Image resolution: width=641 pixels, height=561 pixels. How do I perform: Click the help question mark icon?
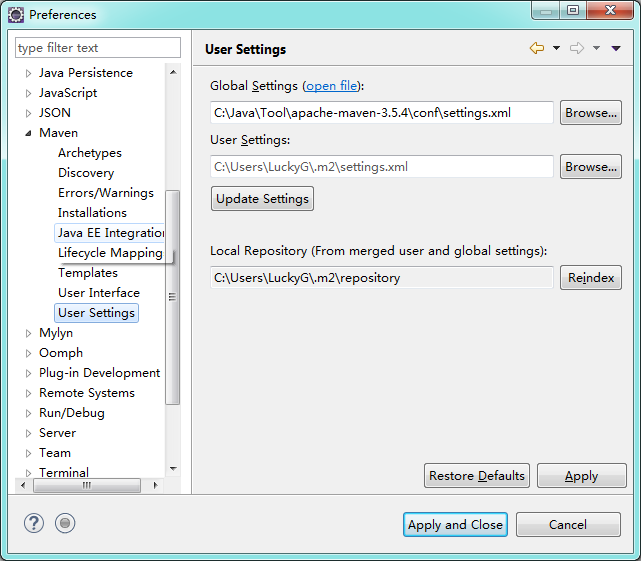(34, 523)
